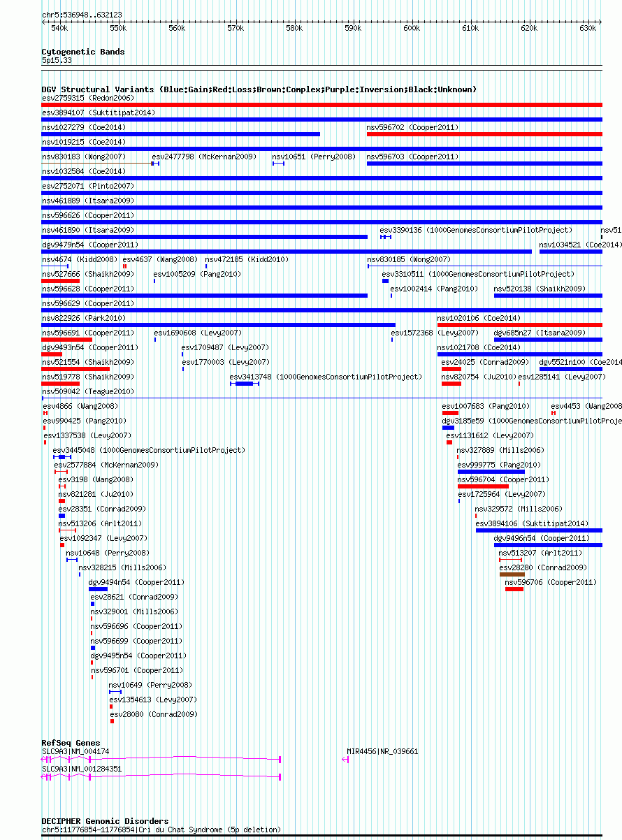Open the esv28280 (Conrad2009) complex variant

click(x=543, y=567)
